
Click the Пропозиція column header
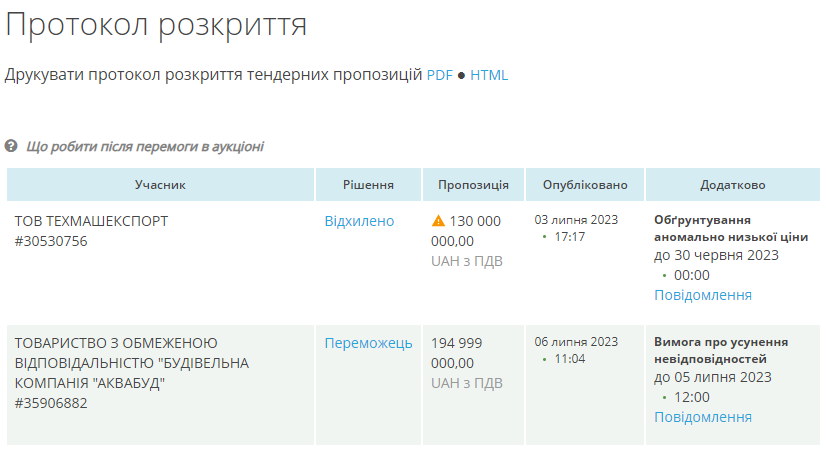(x=473, y=185)
